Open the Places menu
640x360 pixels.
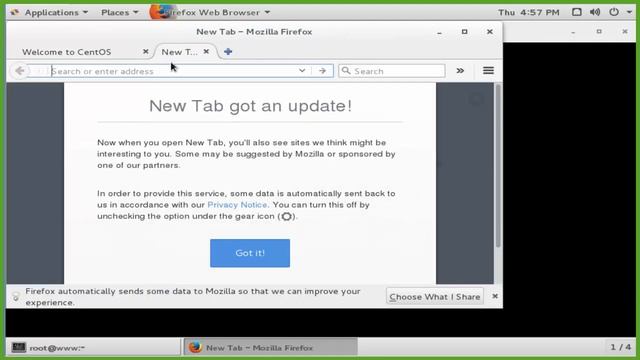119,12
